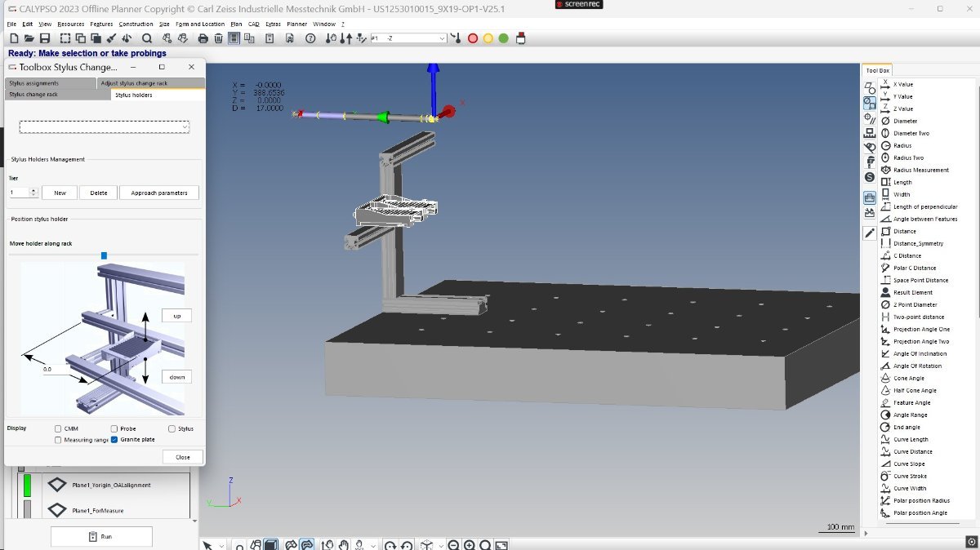Open the Features menu
The height and width of the screenshot is (550, 980).
pos(101,24)
